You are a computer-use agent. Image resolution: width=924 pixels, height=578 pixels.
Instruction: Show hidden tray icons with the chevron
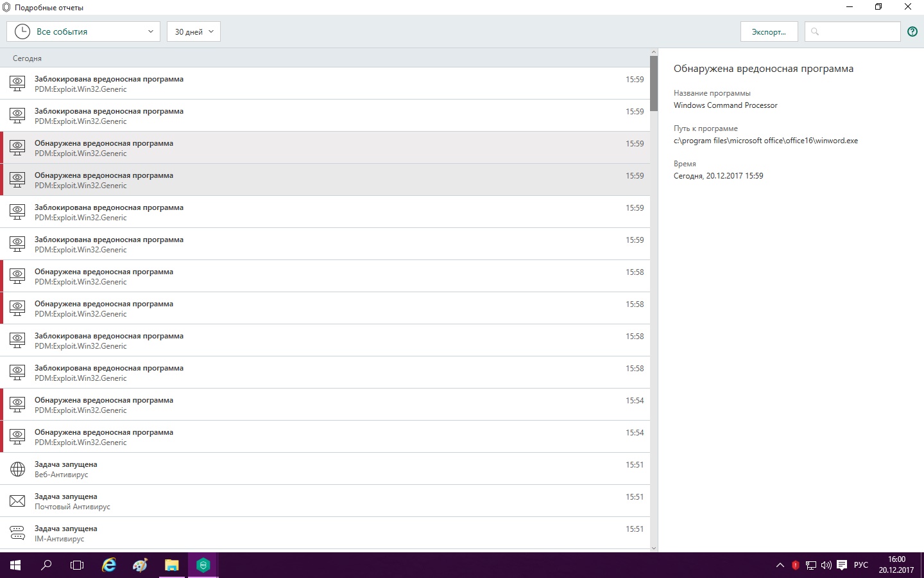coord(780,565)
